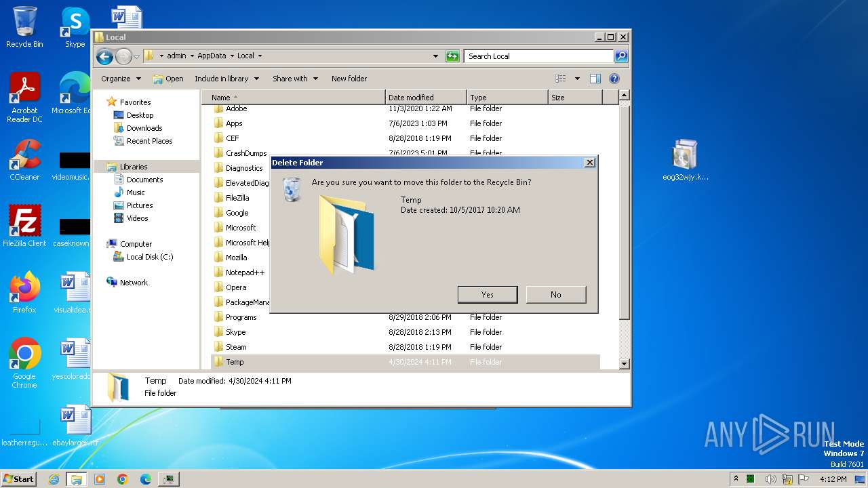868x488 pixels.
Task: Confirm deletion with the Yes button
Action: [488, 294]
